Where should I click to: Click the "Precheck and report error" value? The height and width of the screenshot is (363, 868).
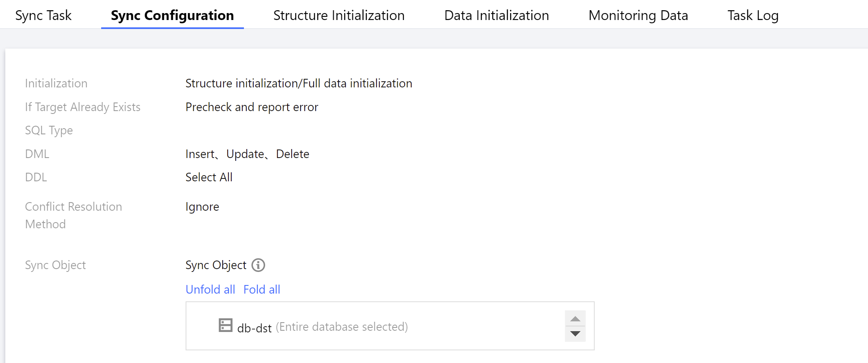coord(252,107)
